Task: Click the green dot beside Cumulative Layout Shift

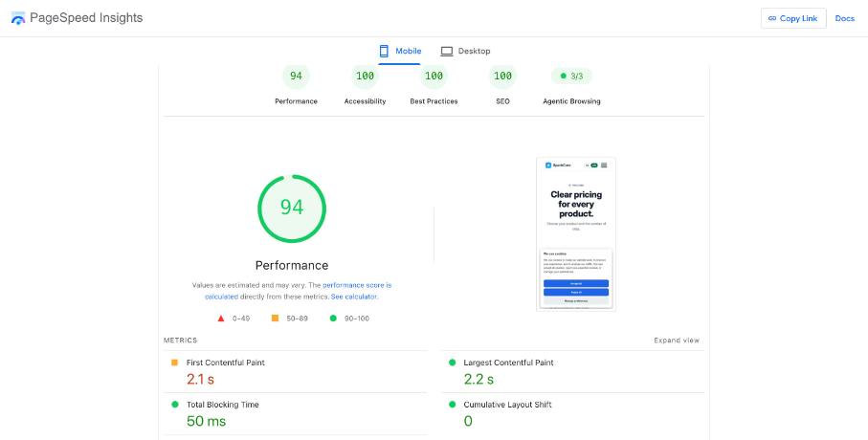Action: click(x=452, y=405)
